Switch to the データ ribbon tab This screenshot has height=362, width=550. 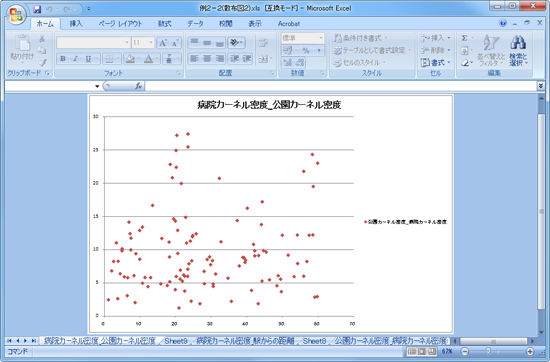click(x=195, y=24)
